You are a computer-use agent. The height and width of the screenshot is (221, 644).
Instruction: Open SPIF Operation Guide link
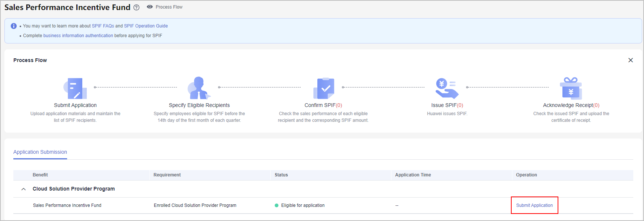[x=146, y=26]
